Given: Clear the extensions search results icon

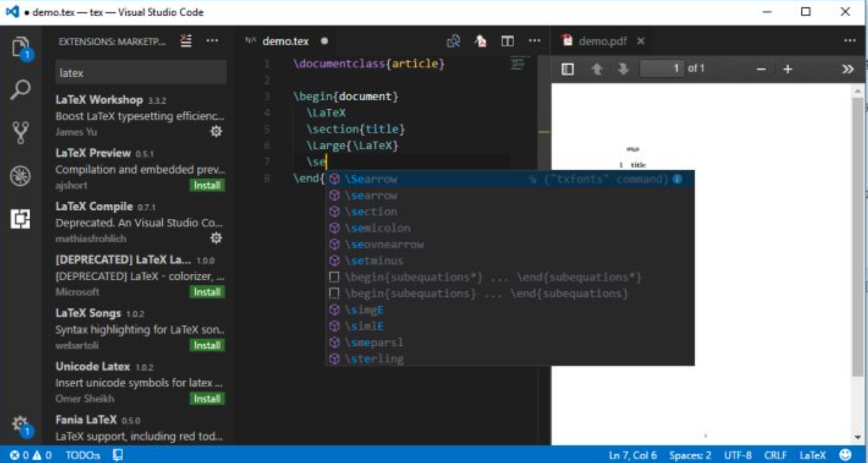Looking at the screenshot, I should point(186,41).
